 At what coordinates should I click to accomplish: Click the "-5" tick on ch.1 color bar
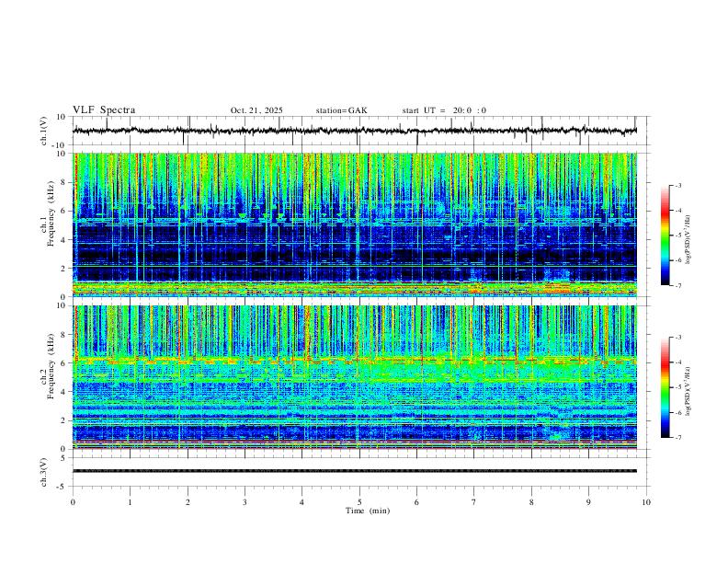(678, 236)
